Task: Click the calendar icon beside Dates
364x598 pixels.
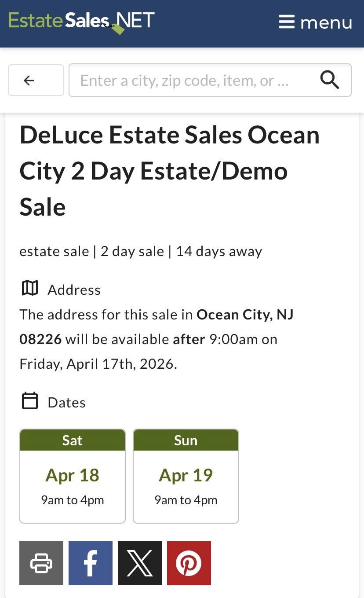Action: coord(30,401)
